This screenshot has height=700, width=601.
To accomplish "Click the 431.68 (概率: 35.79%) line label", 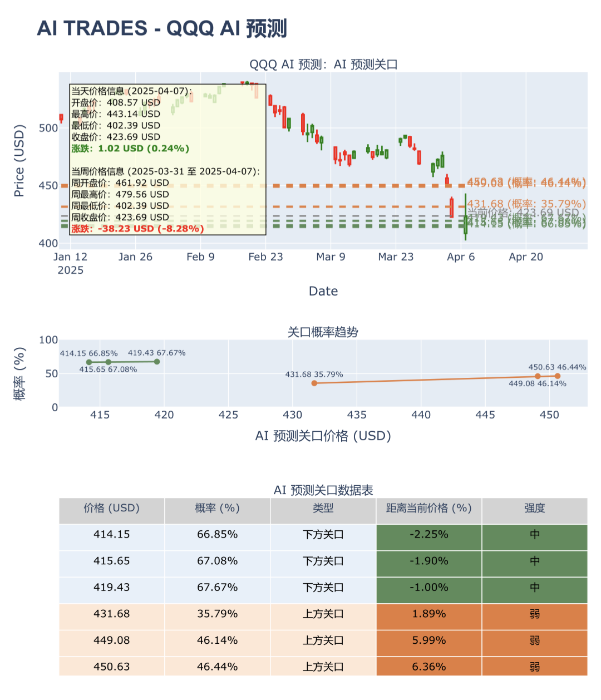I will tap(526, 204).
